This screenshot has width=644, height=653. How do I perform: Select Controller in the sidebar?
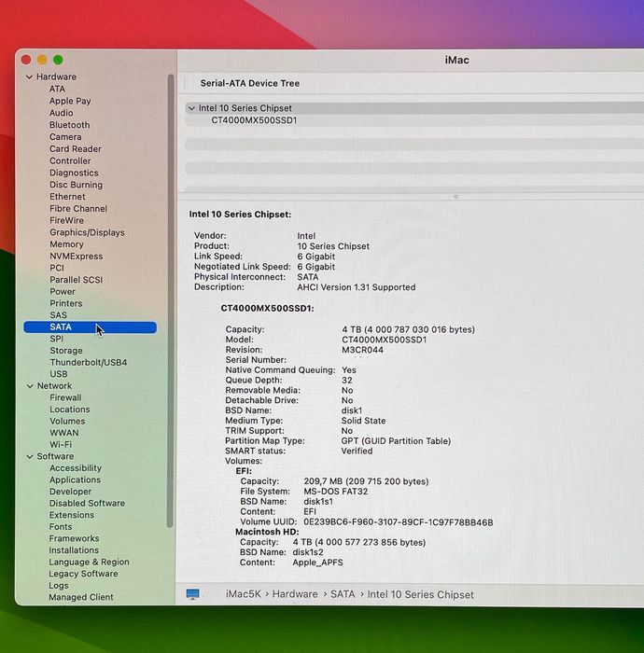click(70, 160)
